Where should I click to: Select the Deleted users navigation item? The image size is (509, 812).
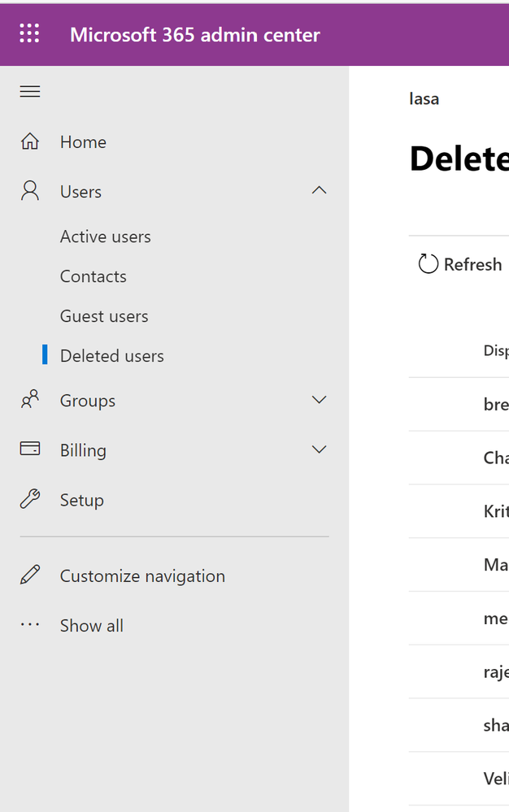point(111,355)
